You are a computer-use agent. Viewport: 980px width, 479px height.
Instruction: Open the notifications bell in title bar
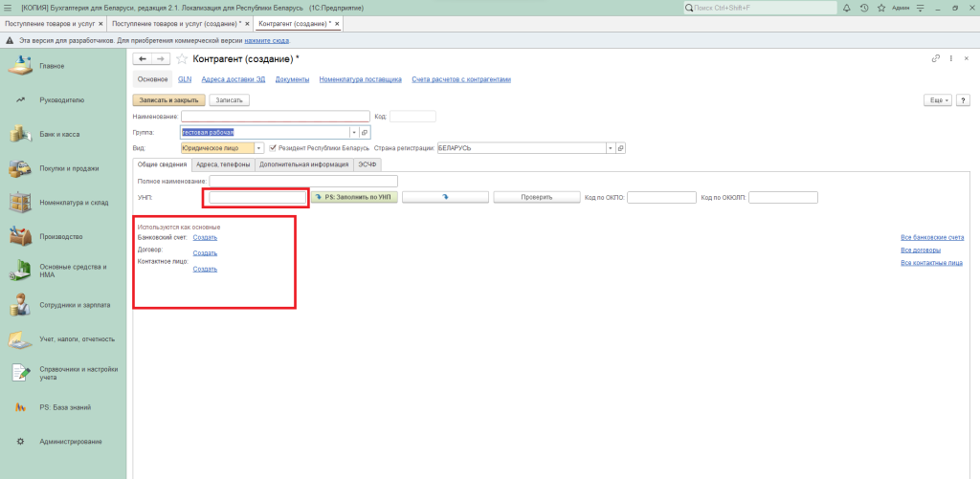tap(849, 8)
